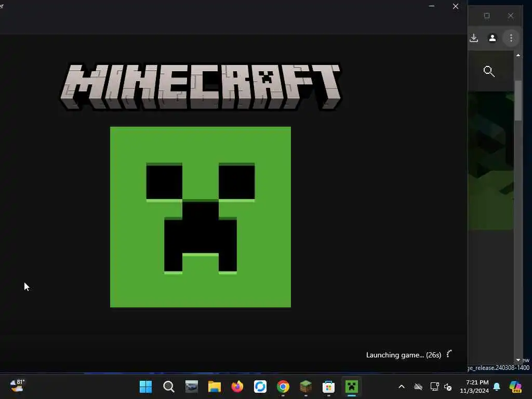The height and width of the screenshot is (399, 532).
Task: Show hidden system tray icons
Action: coord(402,387)
